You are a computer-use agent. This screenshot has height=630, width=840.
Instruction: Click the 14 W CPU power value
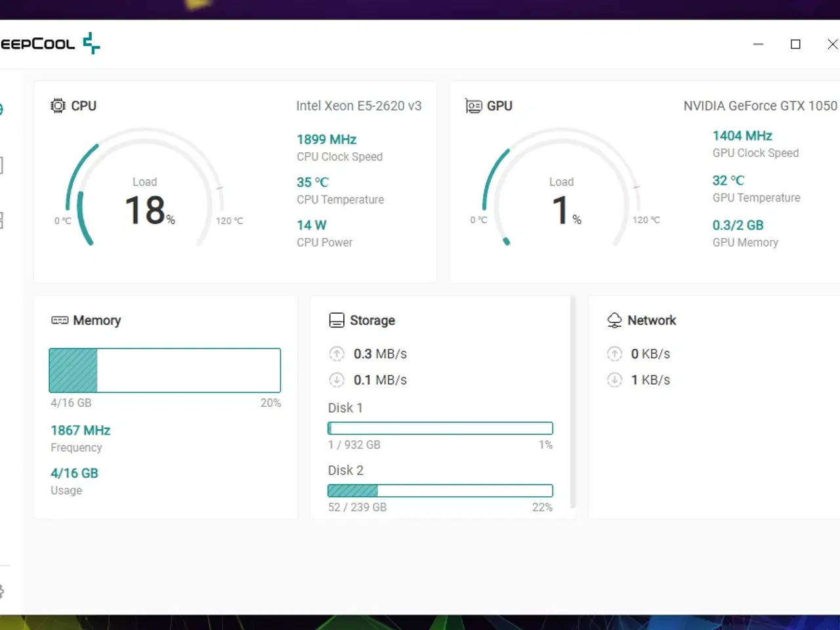pos(312,224)
